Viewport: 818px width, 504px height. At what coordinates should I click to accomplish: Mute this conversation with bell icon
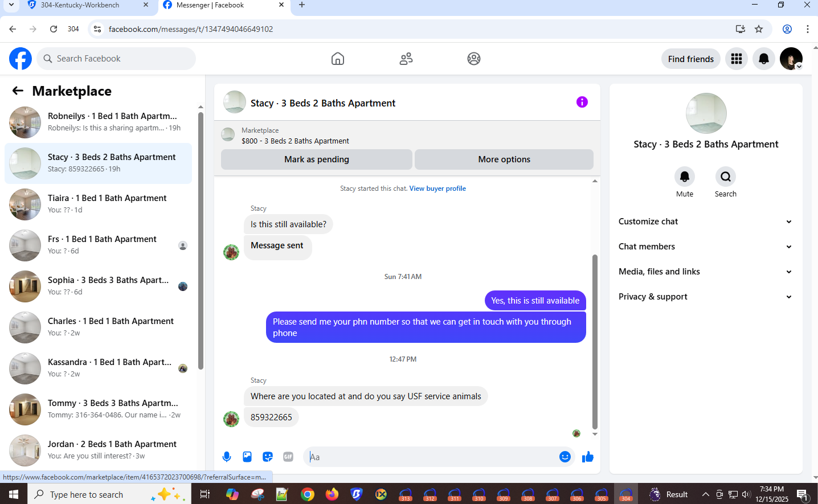[x=685, y=177]
